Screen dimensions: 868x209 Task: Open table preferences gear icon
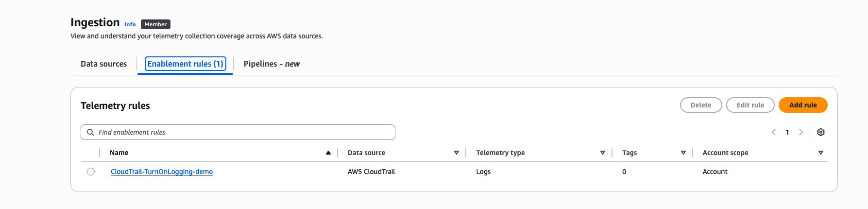pos(821,132)
